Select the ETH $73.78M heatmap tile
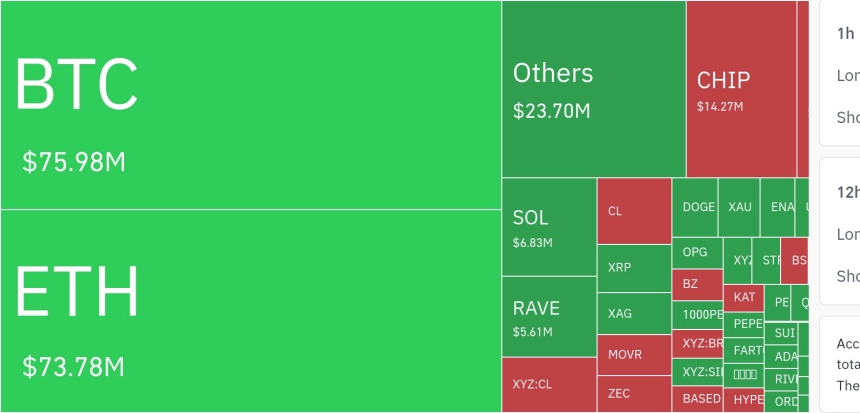 250,311
